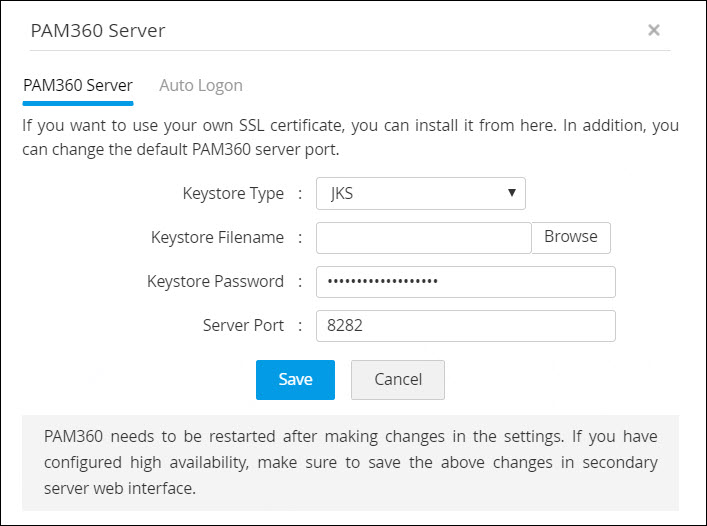
Task: Click the Keystore Type dropdown arrow
Action: 511,193
